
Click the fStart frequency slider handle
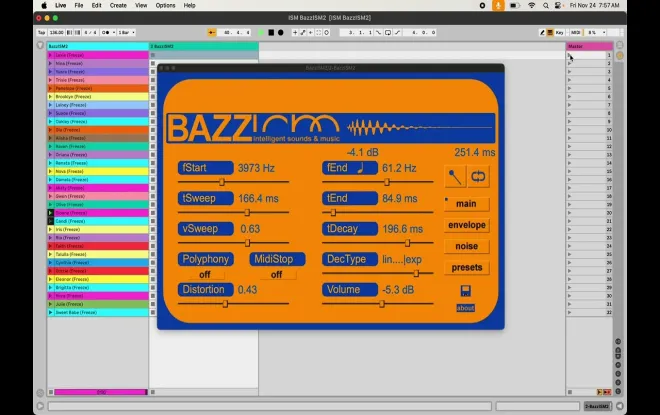coord(222,182)
